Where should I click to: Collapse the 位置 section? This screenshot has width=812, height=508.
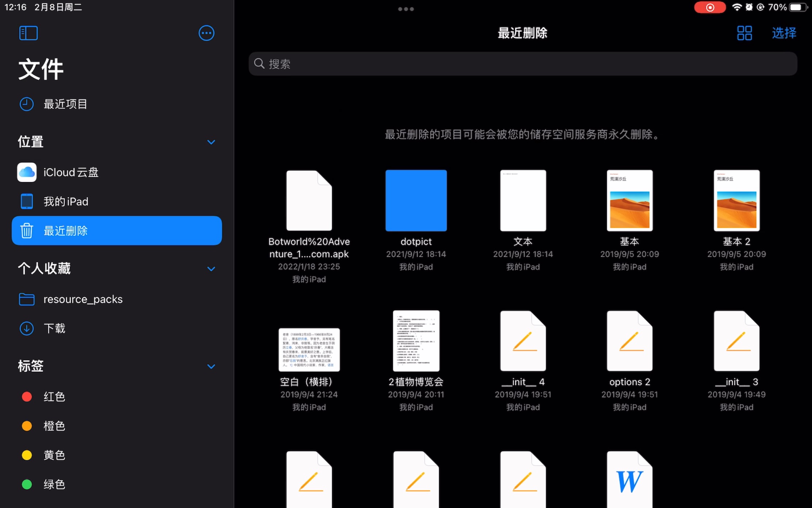pyautogui.click(x=211, y=142)
